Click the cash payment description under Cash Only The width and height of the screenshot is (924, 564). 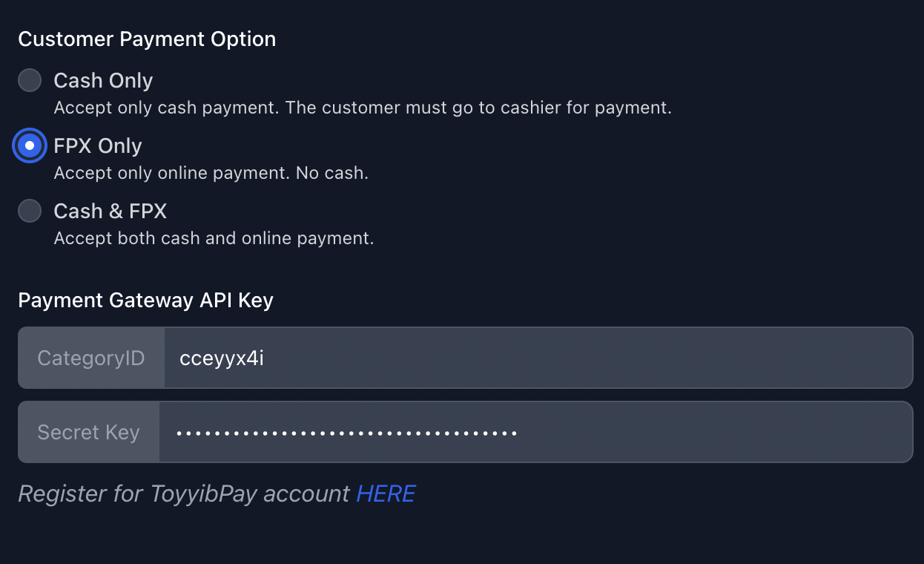(x=363, y=107)
